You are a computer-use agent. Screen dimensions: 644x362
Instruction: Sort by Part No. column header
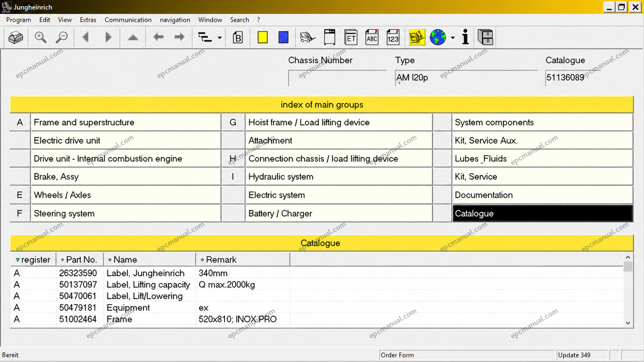80,260
